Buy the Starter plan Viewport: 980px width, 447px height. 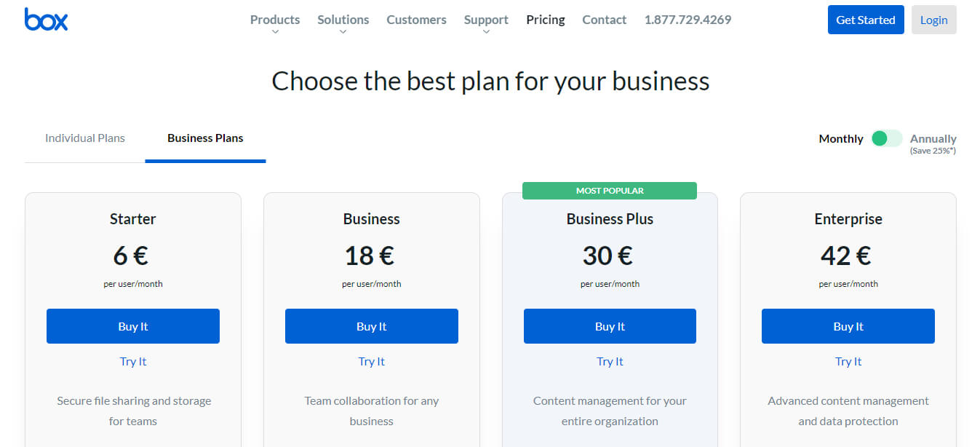coord(133,326)
